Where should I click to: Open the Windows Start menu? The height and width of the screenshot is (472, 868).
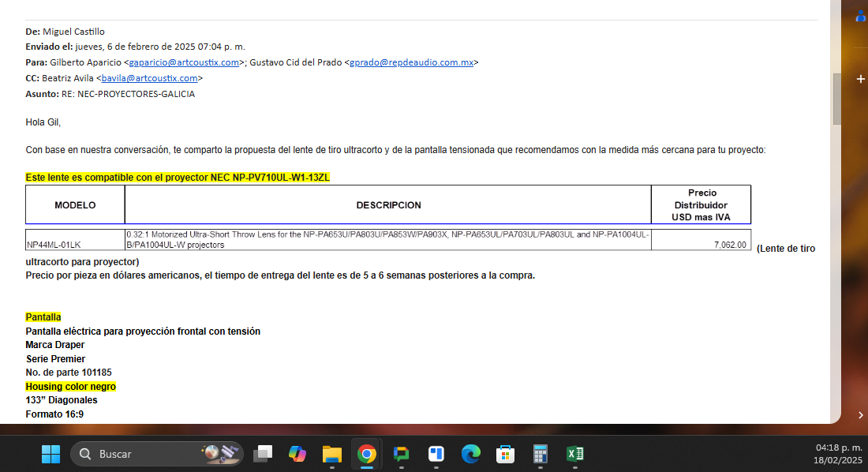click(51, 455)
